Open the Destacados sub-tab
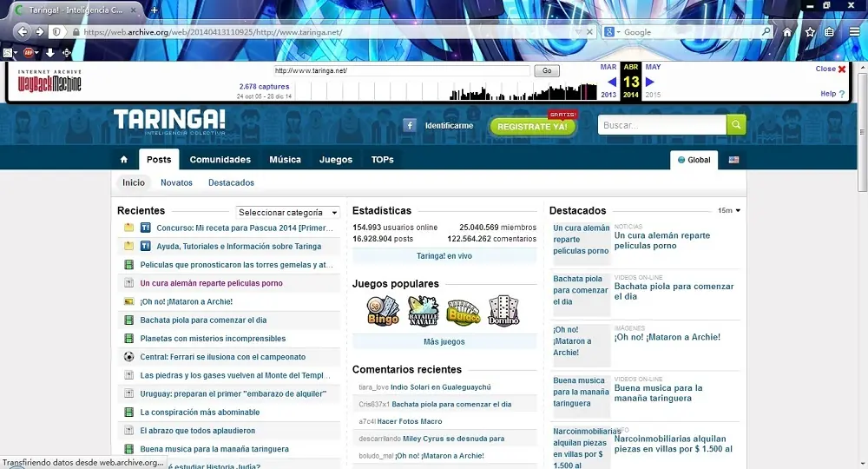The height and width of the screenshot is (469, 868). [231, 182]
